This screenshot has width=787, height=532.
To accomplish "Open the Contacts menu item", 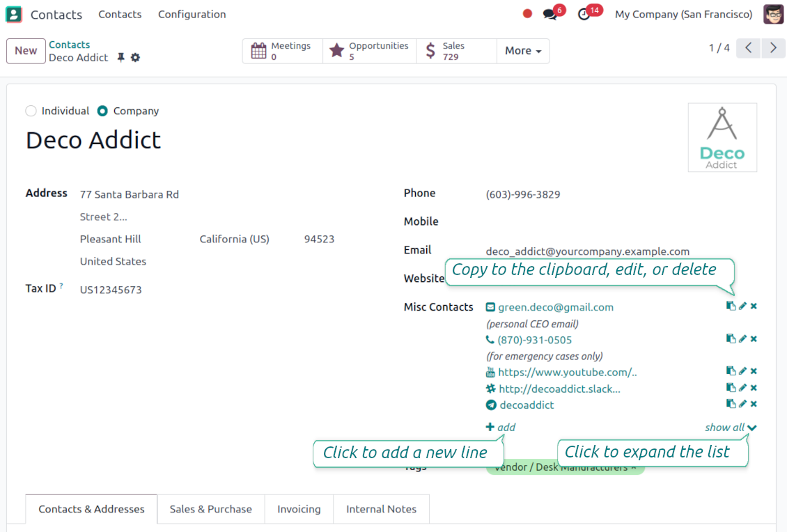I will click(120, 14).
